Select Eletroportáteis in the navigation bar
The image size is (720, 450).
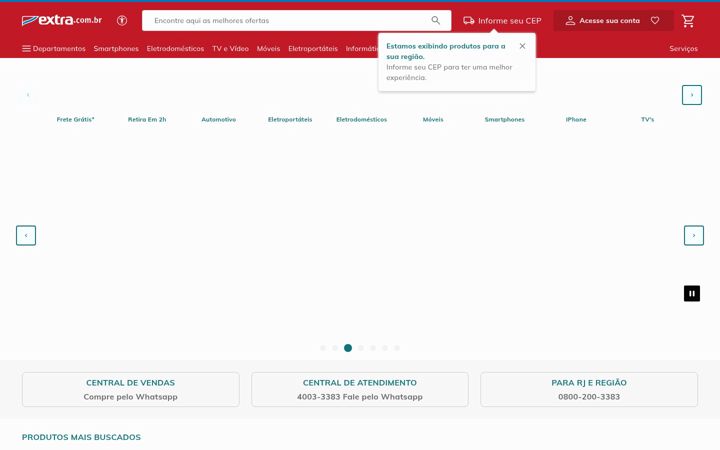313,49
